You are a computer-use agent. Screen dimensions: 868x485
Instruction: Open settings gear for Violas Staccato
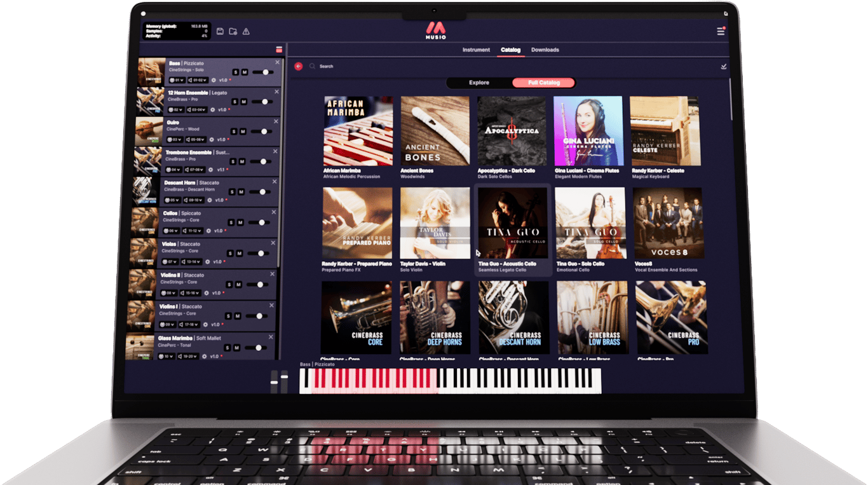tap(207, 261)
